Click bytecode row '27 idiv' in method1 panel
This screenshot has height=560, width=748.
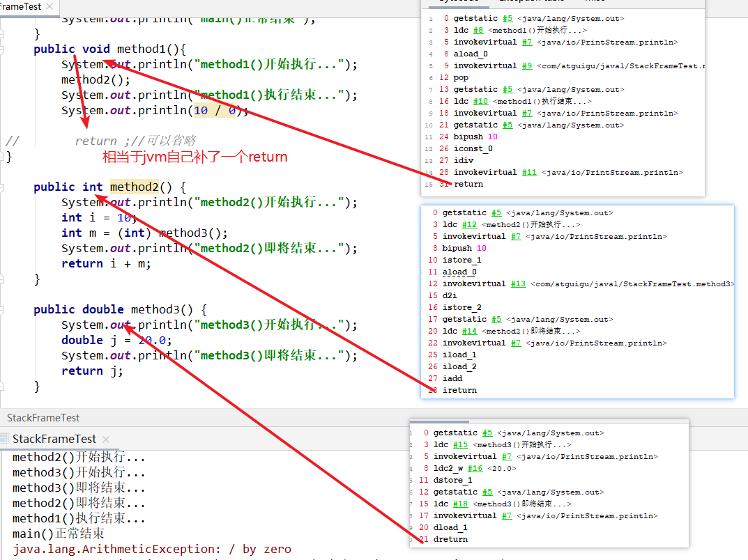(456, 161)
